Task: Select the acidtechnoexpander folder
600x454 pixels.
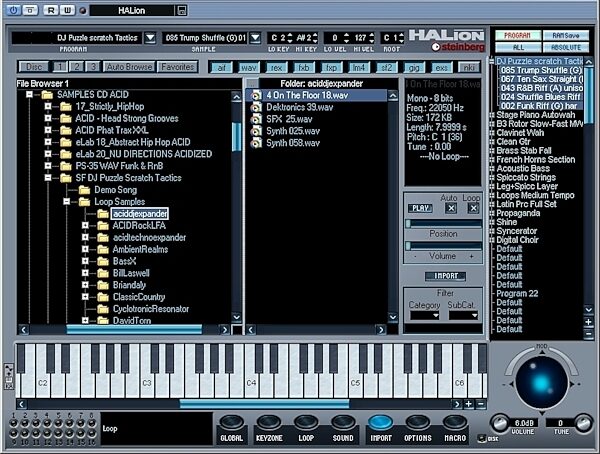Action: 149,237
